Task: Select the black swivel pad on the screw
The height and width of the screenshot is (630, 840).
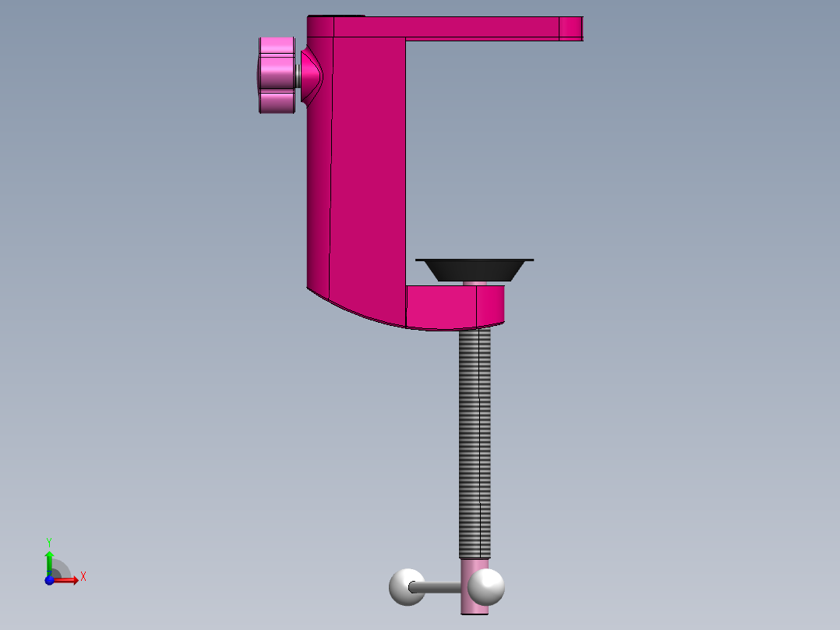Action: pos(474,270)
